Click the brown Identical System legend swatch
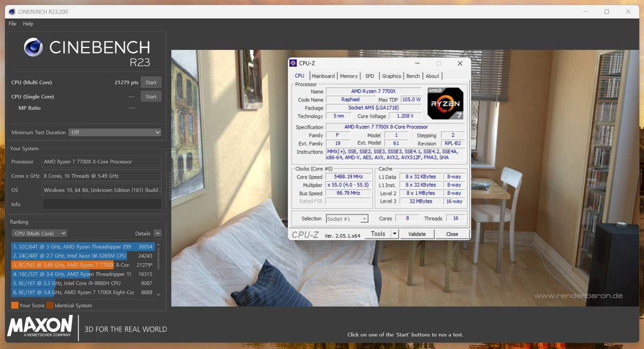 click(x=50, y=305)
